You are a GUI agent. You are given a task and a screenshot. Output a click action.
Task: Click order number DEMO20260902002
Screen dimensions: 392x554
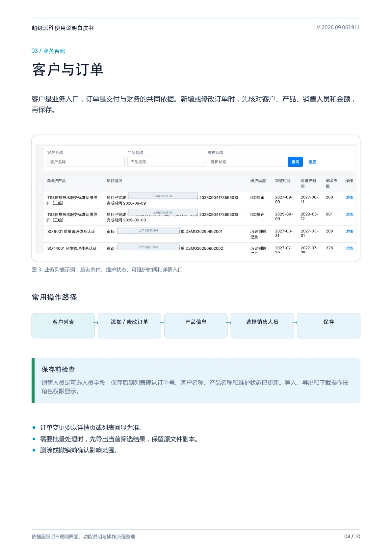204,248
